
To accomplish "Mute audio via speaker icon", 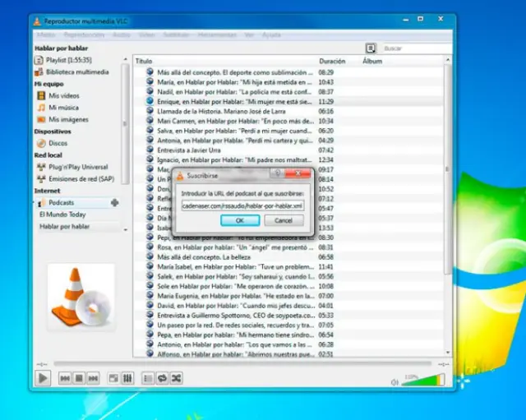I will tap(394, 381).
